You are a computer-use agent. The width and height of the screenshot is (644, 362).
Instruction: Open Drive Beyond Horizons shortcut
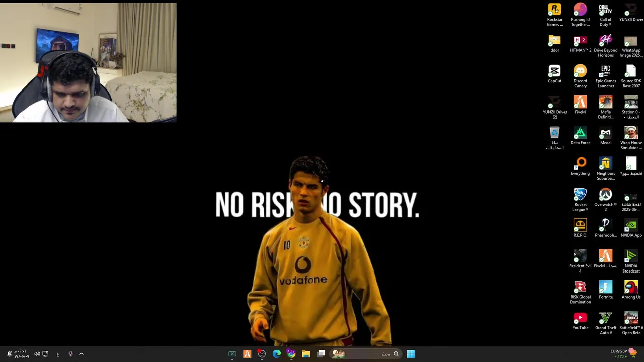pos(606,46)
